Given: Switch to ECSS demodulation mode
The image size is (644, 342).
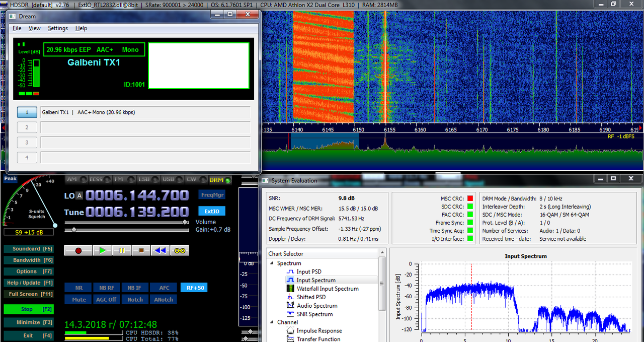Looking at the screenshot, I should point(100,179).
